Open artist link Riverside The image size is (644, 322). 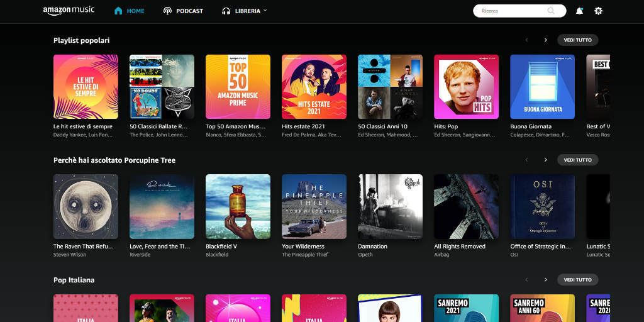[140, 255]
